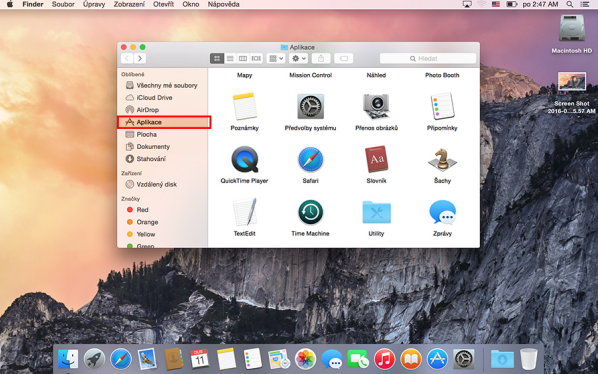Open iTunes music icon in Dock
The image size is (598, 374).
pyautogui.click(x=384, y=359)
